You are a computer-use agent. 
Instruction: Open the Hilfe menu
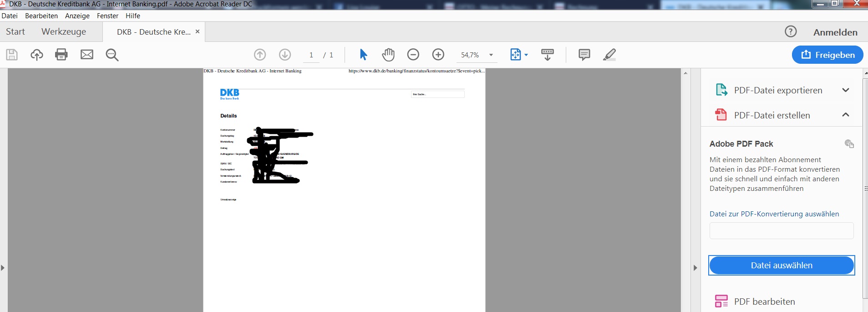(133, 15)
